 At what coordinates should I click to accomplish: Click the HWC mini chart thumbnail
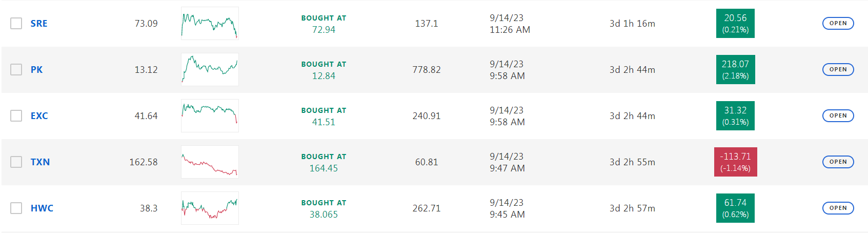[210, 208]
